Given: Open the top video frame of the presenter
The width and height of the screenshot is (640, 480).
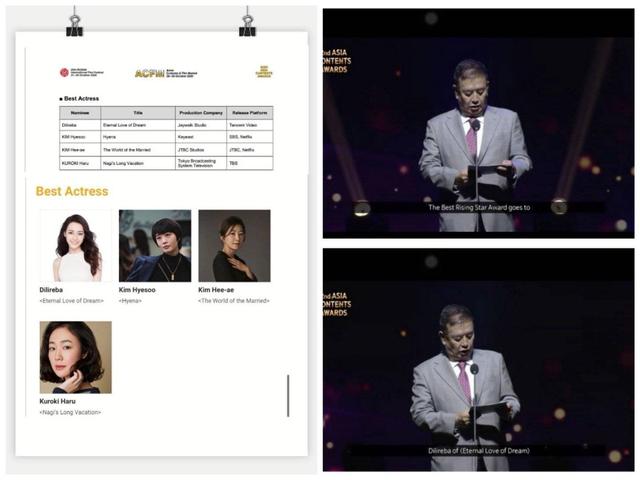Looking at the screenshot, I should [x=478, y=123].
